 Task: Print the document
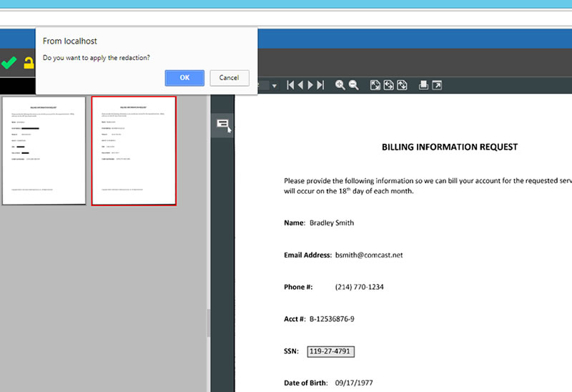pos(423,85)
